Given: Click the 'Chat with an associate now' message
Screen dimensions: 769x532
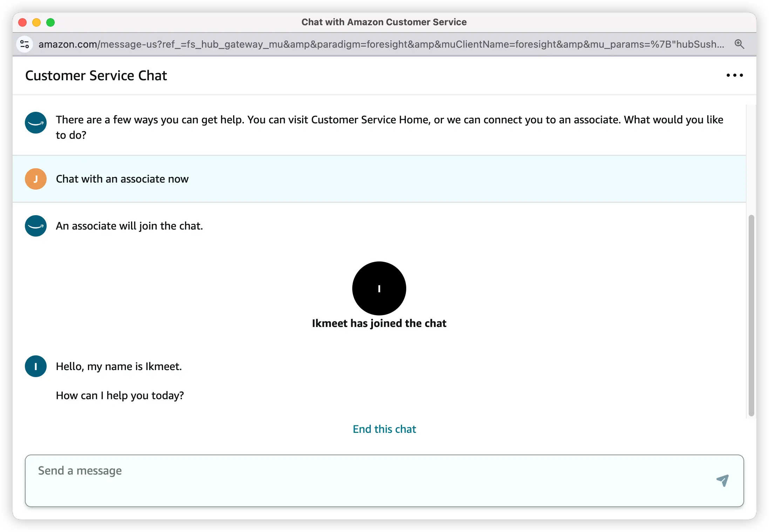Looking at the screenshot, I should coord(122,179).
